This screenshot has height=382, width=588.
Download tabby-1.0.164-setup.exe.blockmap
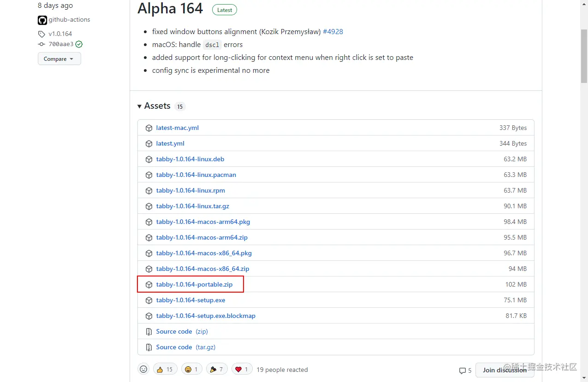click(x=206, y=316)
